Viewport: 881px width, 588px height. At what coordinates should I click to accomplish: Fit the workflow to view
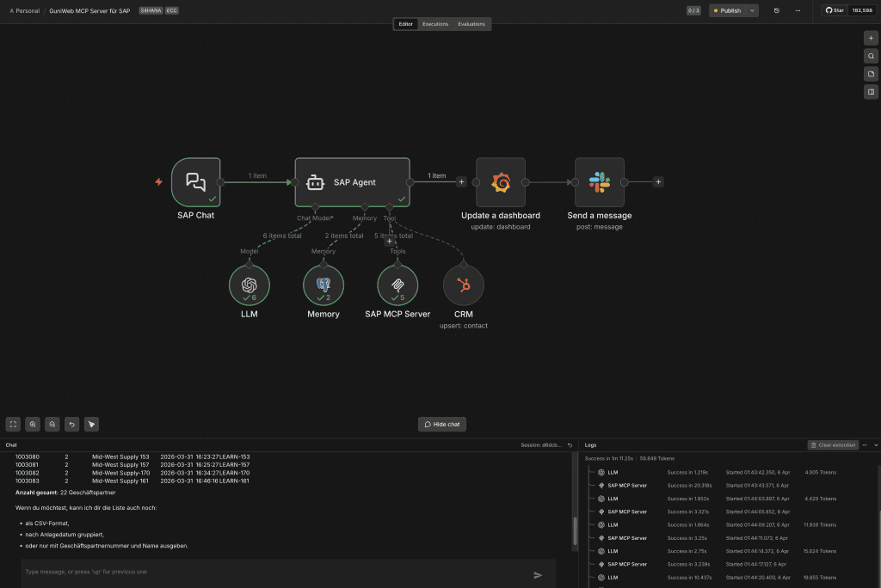13,424
